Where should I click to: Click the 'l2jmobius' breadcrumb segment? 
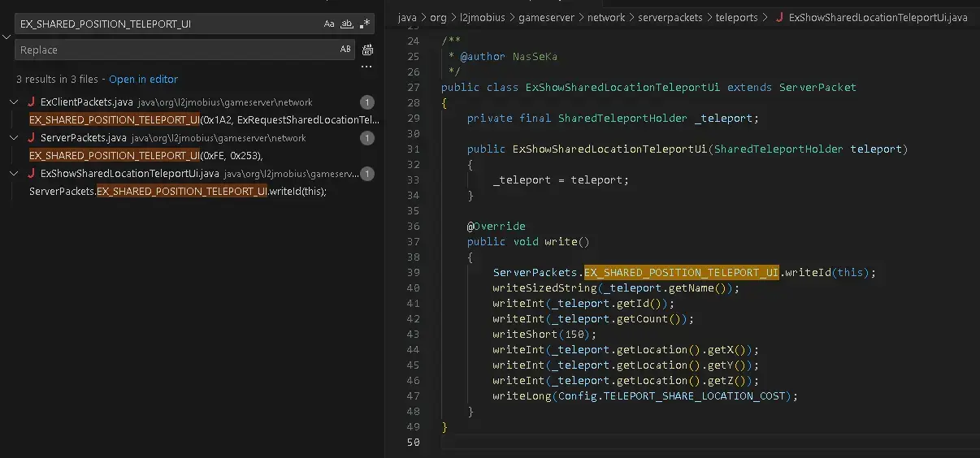pyautogui.click(x=483, y=17)
